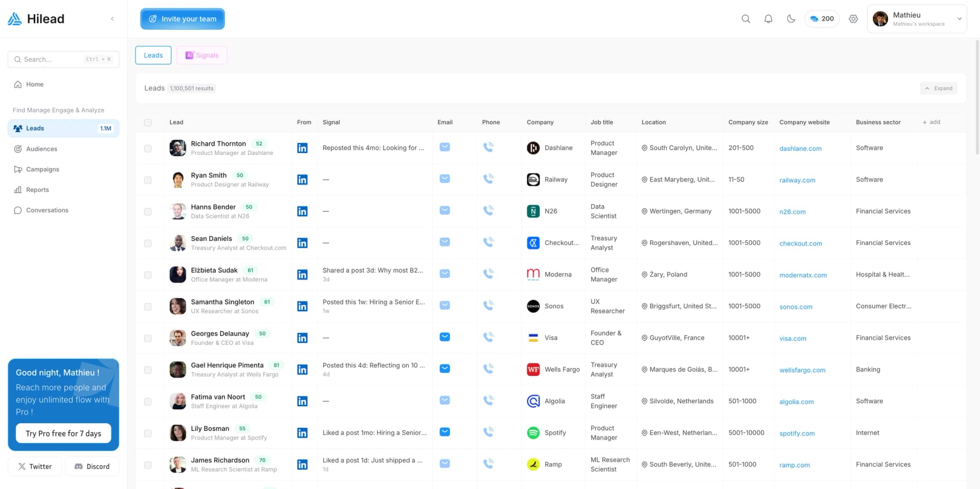Reveal Elżbieta Sudak's phone icon
This screenshot has width=980, height=489.
488,274
